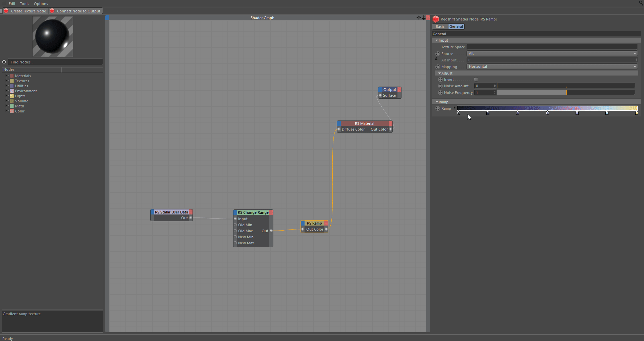Click the Materials category color icon
This screenshot has width=644, height=341.
[12, 76]
